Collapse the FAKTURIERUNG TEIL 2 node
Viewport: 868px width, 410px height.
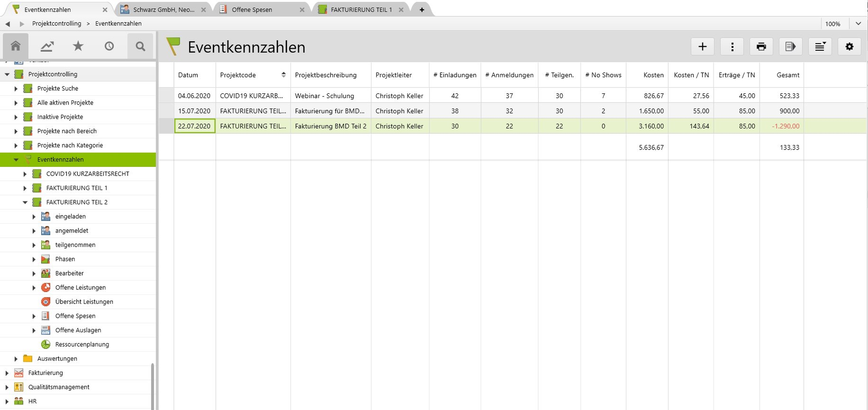point(25,202)
